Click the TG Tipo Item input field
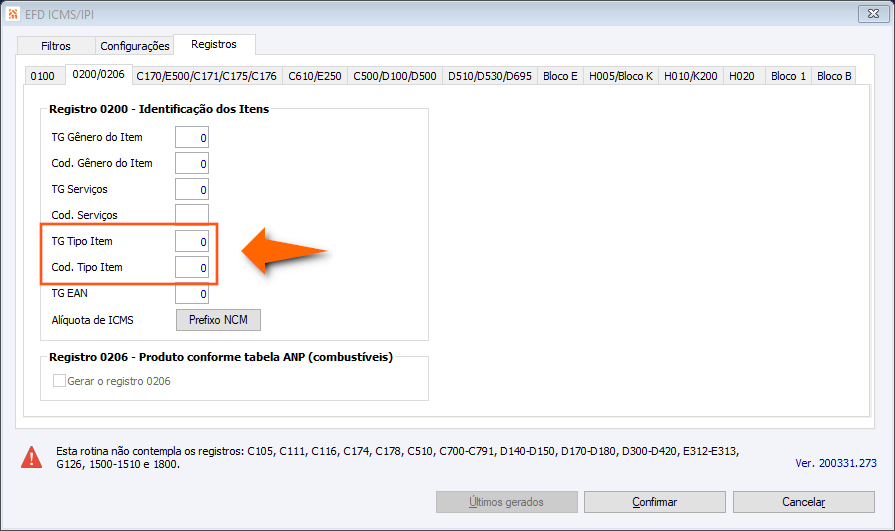The image size is (895, 531). pos(192,242)
